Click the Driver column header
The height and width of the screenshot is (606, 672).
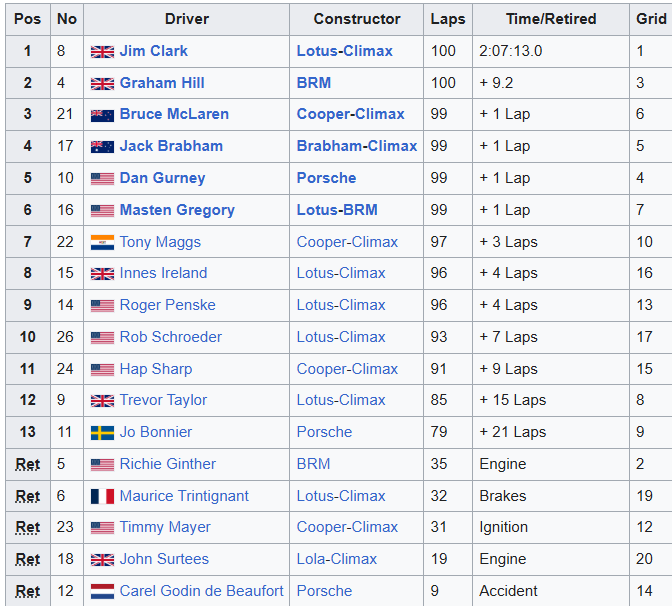(187, 19)
